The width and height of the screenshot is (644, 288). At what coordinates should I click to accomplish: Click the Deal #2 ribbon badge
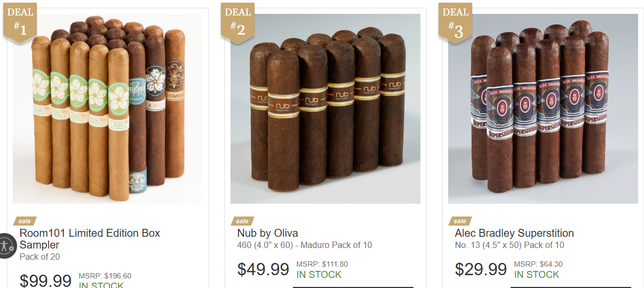[237, 23]
